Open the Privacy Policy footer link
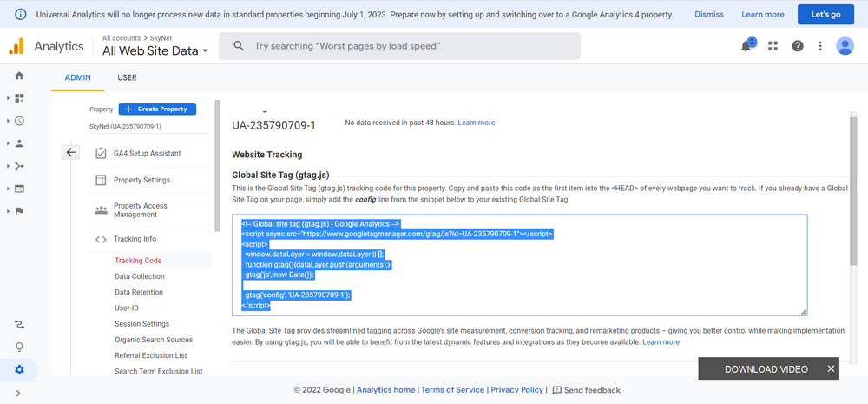The height and width of the screenshot is (404, 868). (x=517, y=390)
